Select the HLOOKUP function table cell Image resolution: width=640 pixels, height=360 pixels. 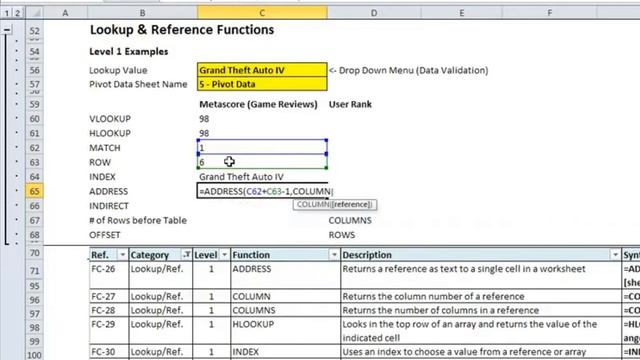pyautogui.click(x=285, y=331)
